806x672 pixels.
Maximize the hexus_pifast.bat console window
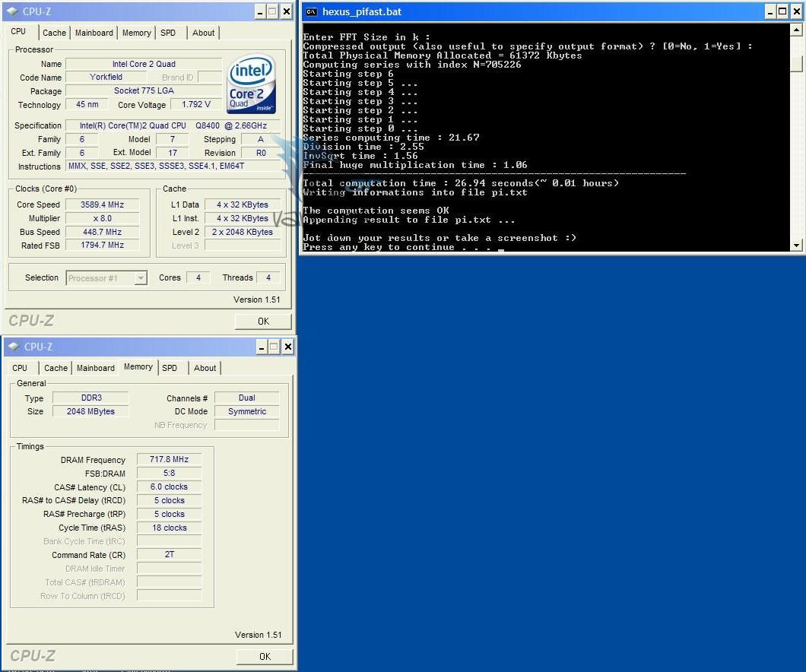782,12
